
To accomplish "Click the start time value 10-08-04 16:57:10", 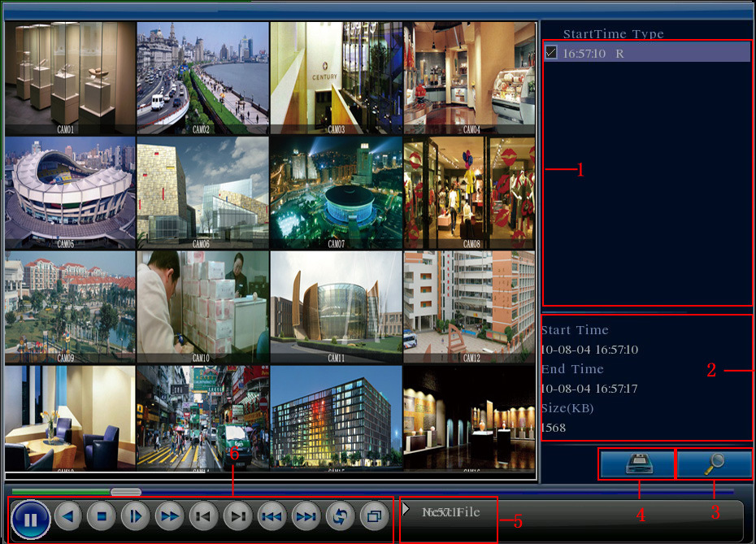I will click(x=589, y=350).
